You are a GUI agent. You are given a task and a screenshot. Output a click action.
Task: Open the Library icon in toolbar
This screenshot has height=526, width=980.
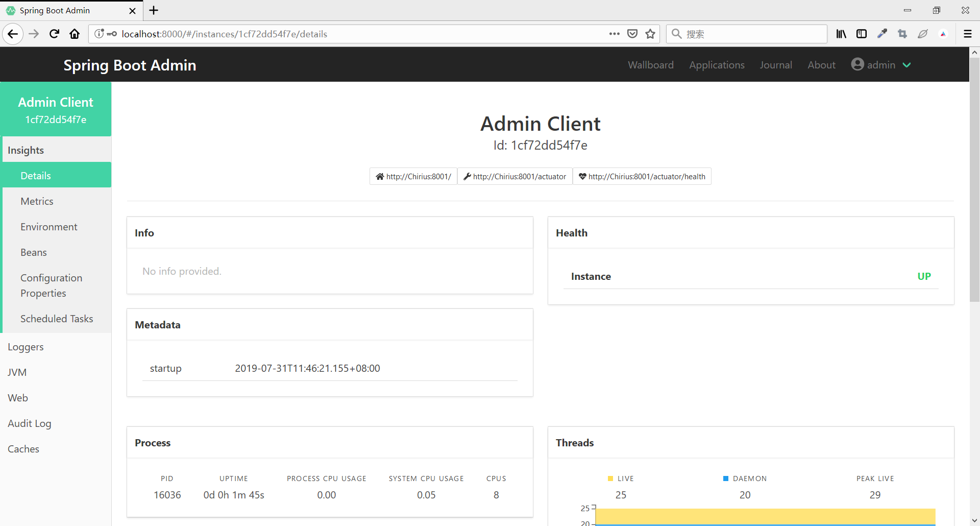(x=841, y=34)
